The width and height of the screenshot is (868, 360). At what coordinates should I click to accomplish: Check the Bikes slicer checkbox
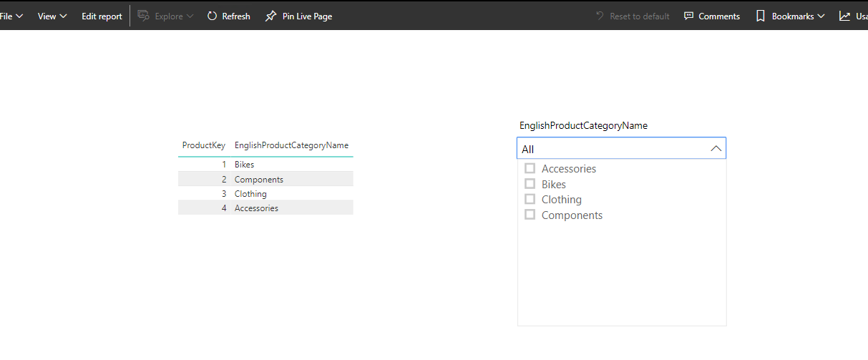point(530,184)
